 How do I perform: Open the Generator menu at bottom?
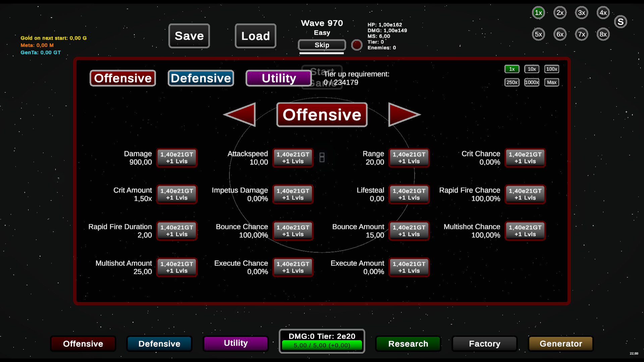coord(560,344)
